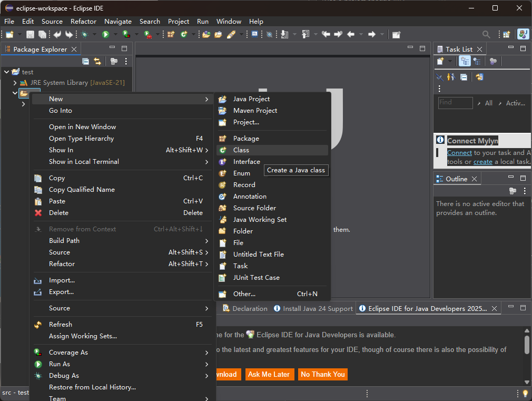Click the Next Annotation toolbar icon

point(284,34)
